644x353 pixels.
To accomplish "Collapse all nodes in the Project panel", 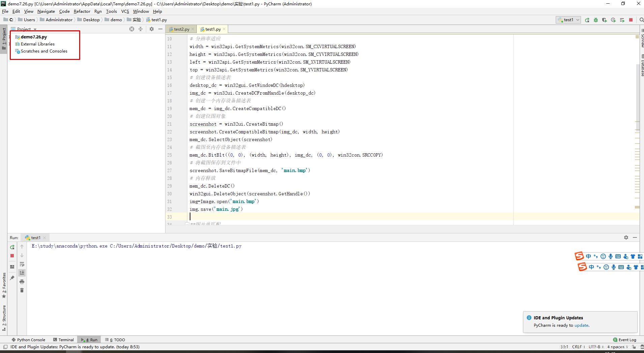I will click(x=141, y=29).
